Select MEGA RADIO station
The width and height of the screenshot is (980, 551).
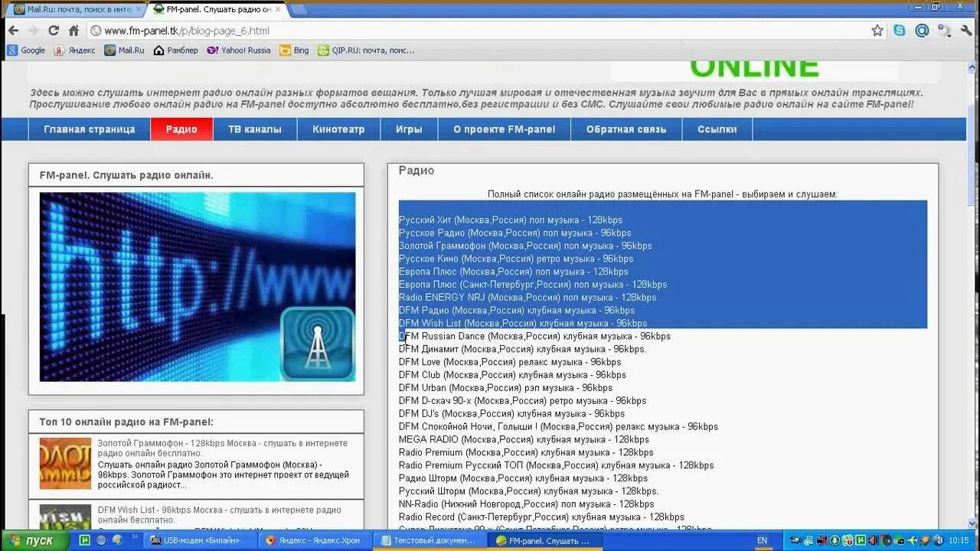click(524, 439)
